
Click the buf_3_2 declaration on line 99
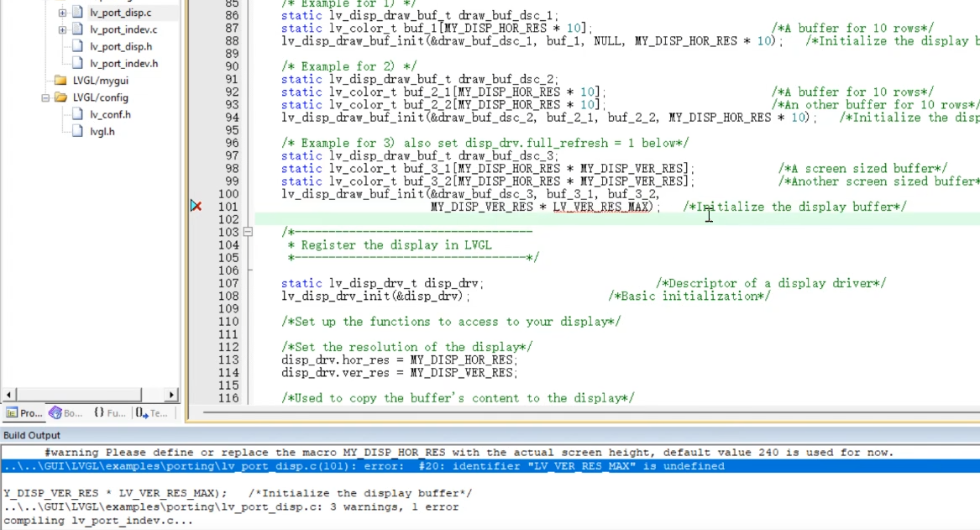click(488, 181)
